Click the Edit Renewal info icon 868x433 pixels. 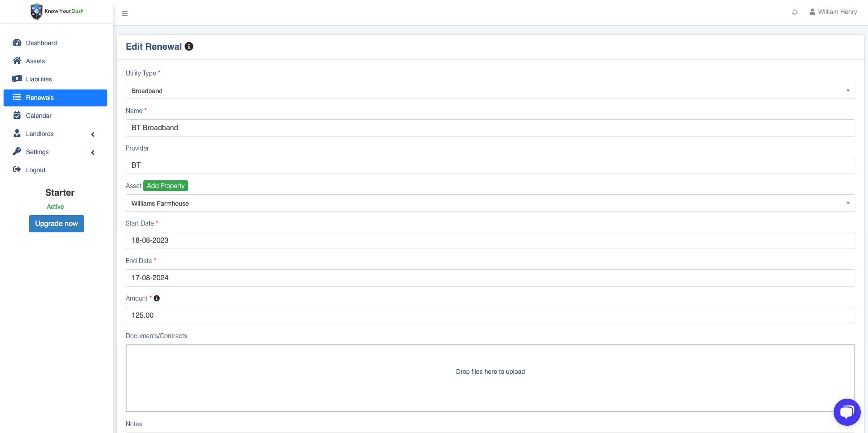tap(189, 46)
